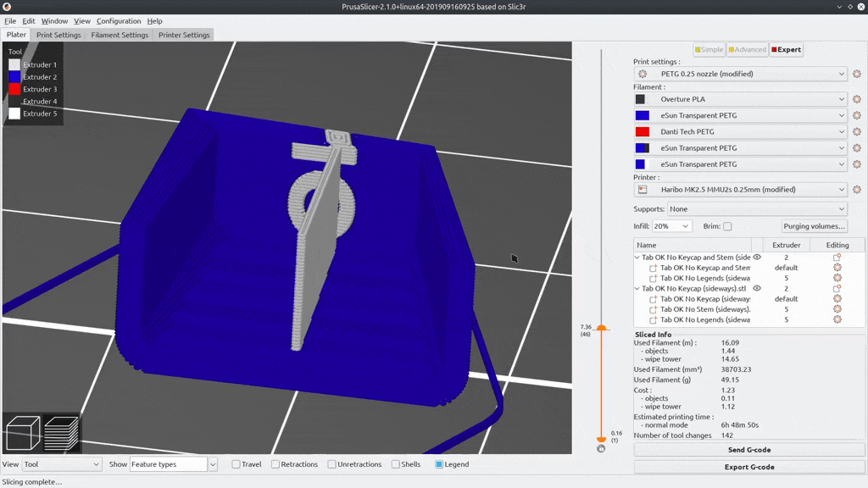This screenshot has width=868, height=488.
Task: Open Print settings gear icon
Action: [857, 75]
